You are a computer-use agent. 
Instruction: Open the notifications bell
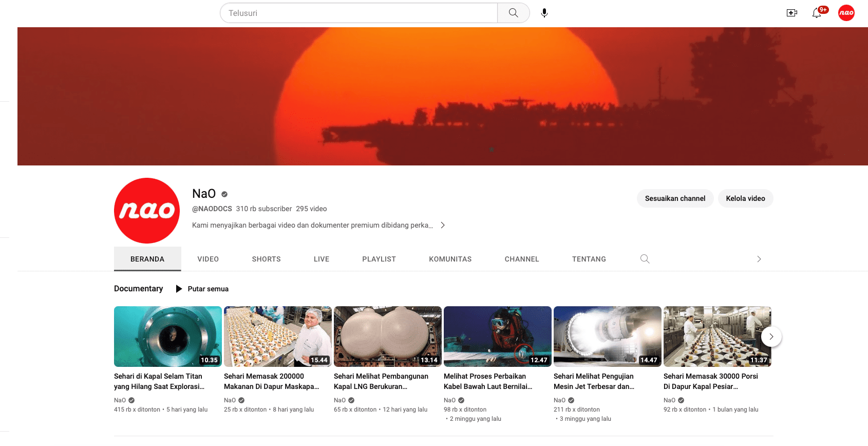tap(817, 13)
